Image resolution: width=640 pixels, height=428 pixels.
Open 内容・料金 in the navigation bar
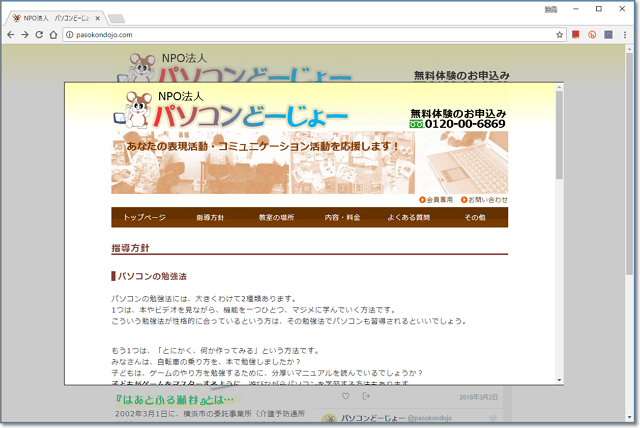click(342, 217)
